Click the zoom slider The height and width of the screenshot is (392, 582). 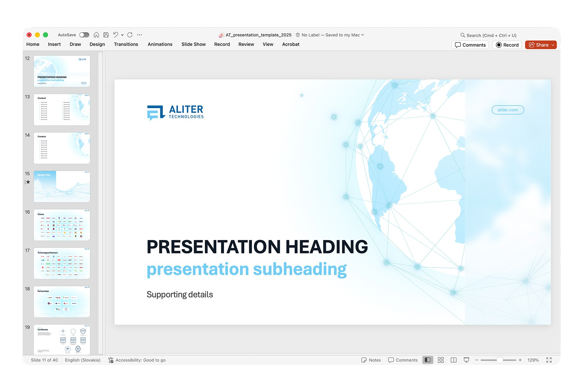pyautogui.click(x=498, y=360)
